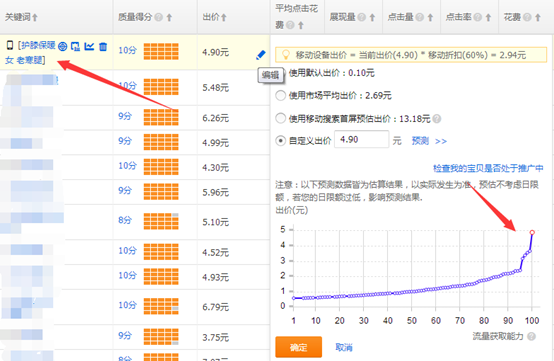Open help icon next to 展现量 header
Screen dimensions: 554x361
[361, 17]
